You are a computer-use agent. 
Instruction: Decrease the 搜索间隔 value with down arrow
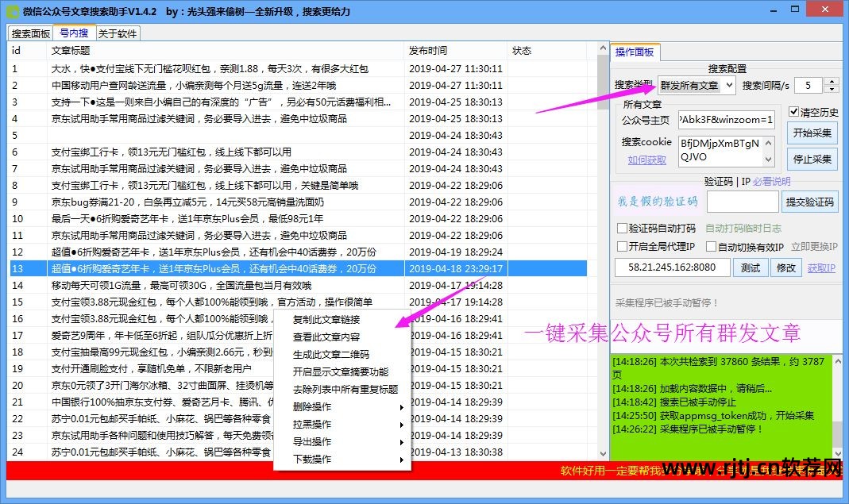[x=832, y=90]
